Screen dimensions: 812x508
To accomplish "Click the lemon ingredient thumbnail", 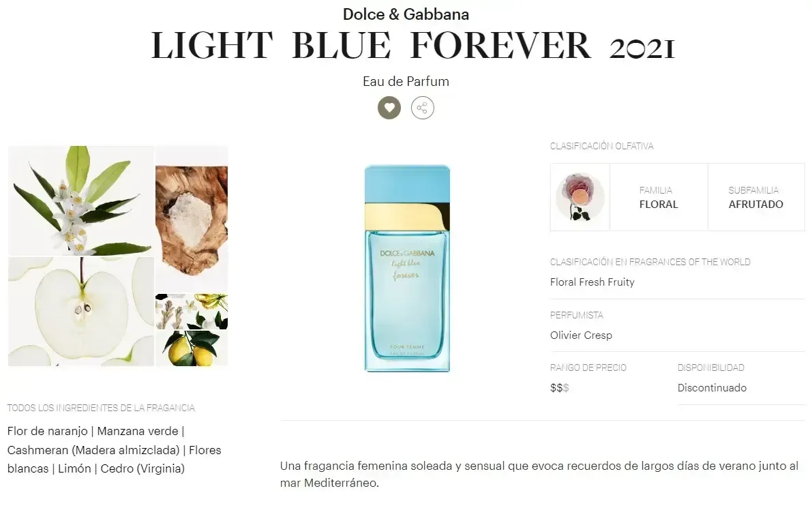I will point(192,348).
